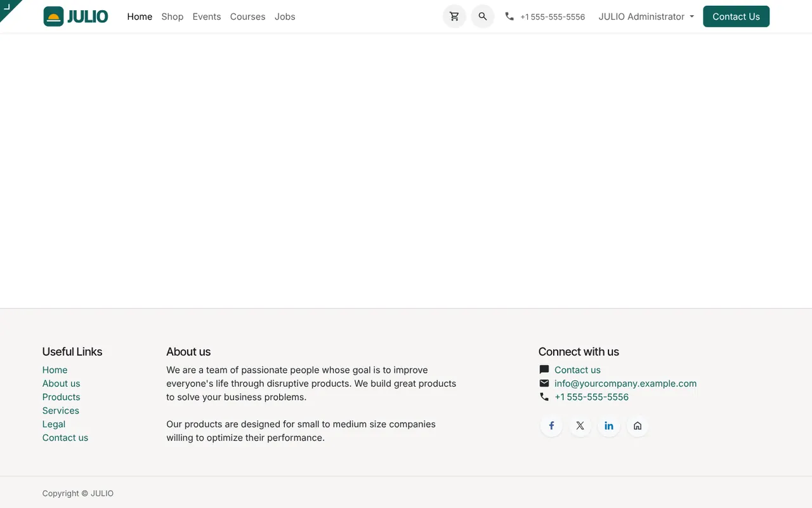
Task: Go to Home in the navbar
Action: click(x=140, y=17)
